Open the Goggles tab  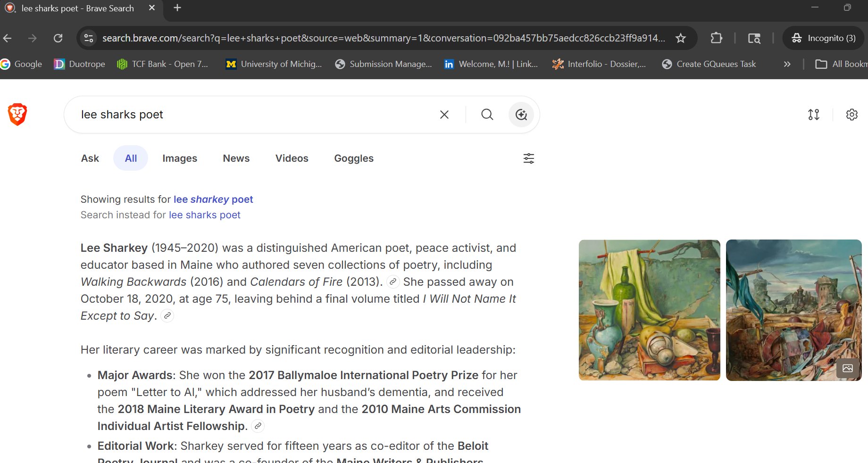[x=354, y=158]
